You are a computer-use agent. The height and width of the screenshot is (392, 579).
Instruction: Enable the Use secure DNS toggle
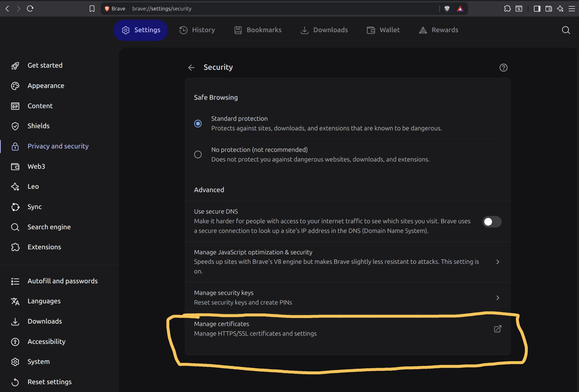click(x=492, y=222)
